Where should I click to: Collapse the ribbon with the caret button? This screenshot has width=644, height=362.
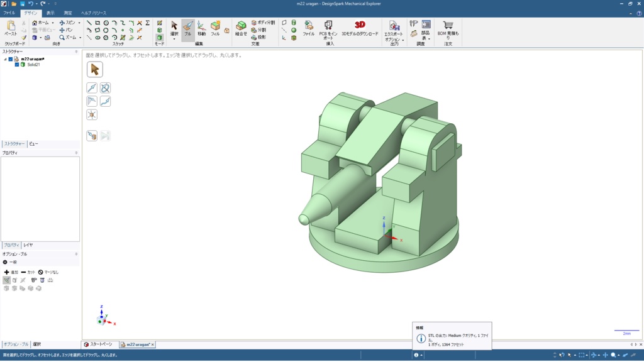pos(631,13)
